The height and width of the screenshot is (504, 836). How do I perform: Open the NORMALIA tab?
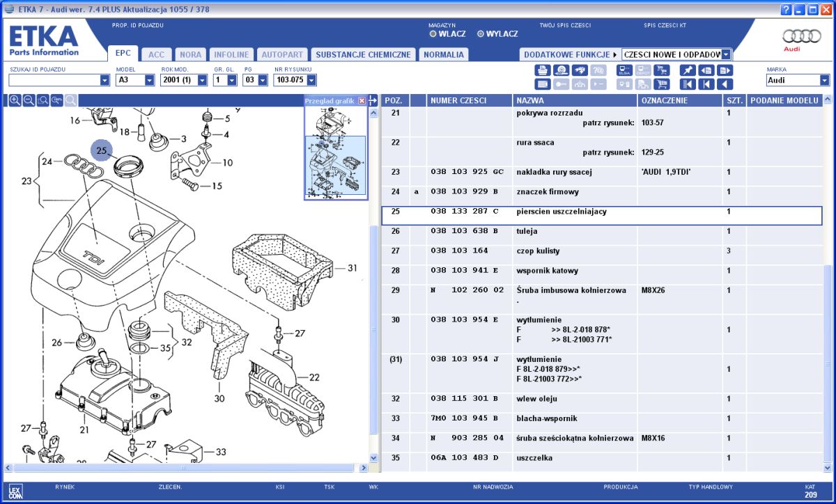coord(444,54)
